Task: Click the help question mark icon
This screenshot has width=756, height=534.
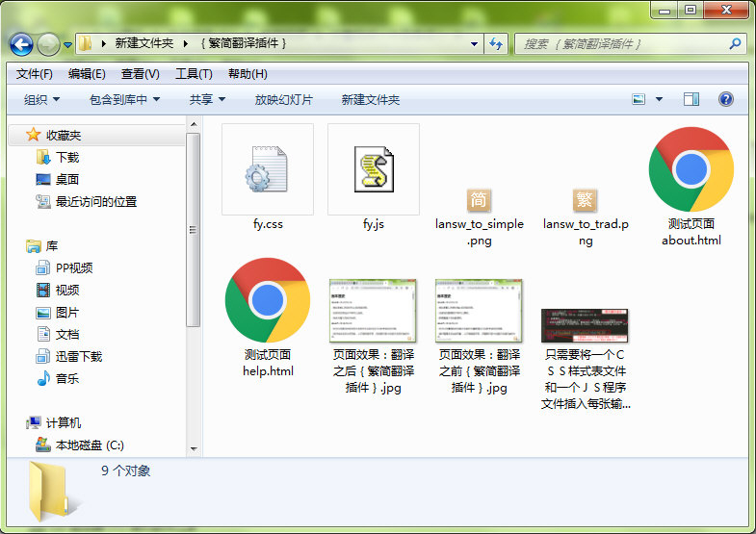Action: [726, 99]
